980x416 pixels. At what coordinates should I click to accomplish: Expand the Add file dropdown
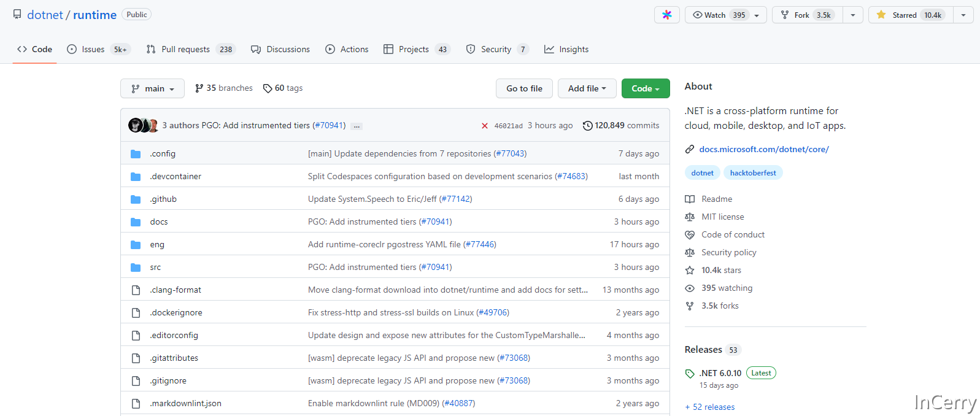click(x=587, y=89)
